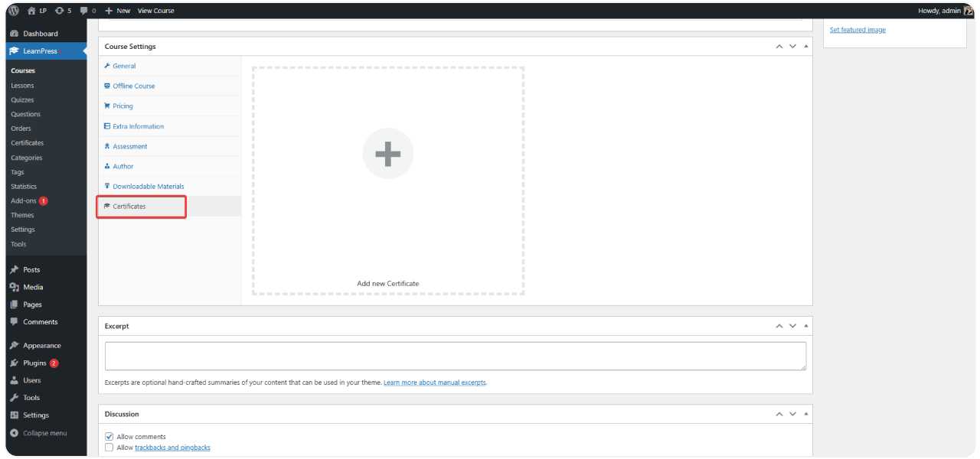Follow Learn more about manual excerpts link
This screenshot has width=980, height=459.
(x=434, y=382)
